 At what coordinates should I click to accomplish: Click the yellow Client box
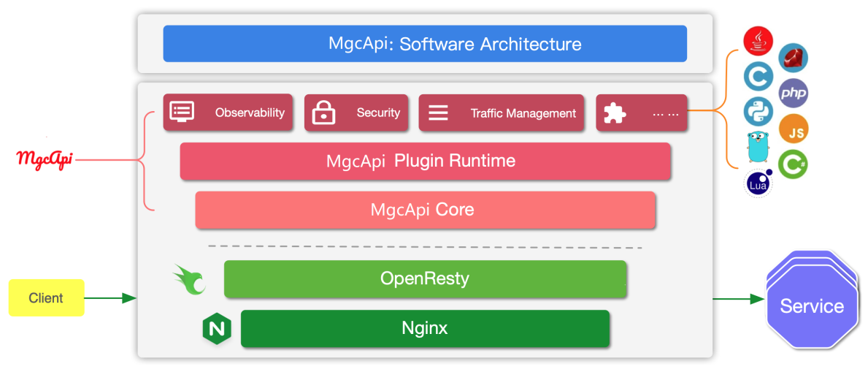[x=47, y=298]
